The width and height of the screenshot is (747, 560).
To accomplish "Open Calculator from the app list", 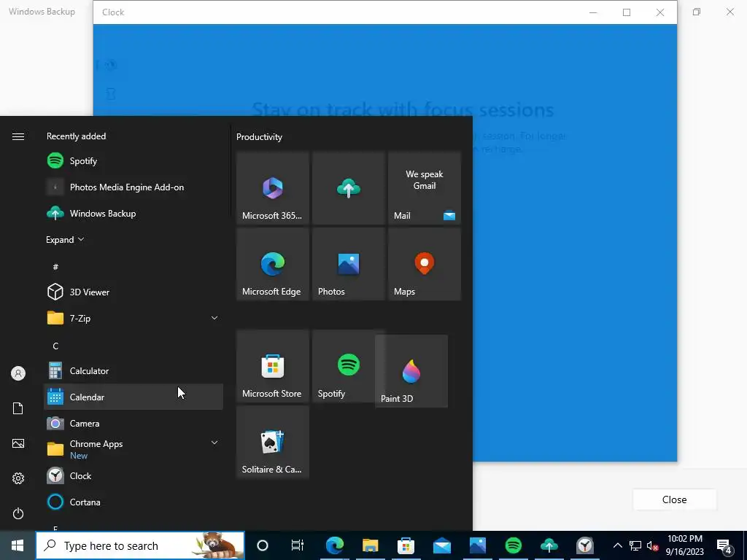I will tap(133, 370).
